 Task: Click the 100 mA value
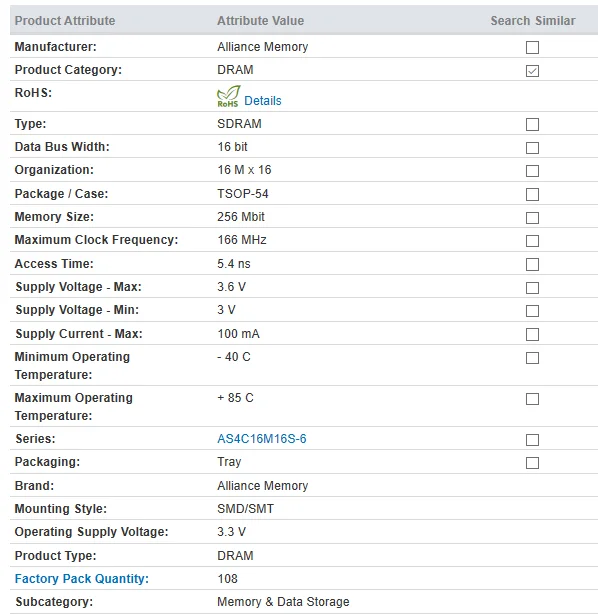pyautogui.click(x=238, y=334)
